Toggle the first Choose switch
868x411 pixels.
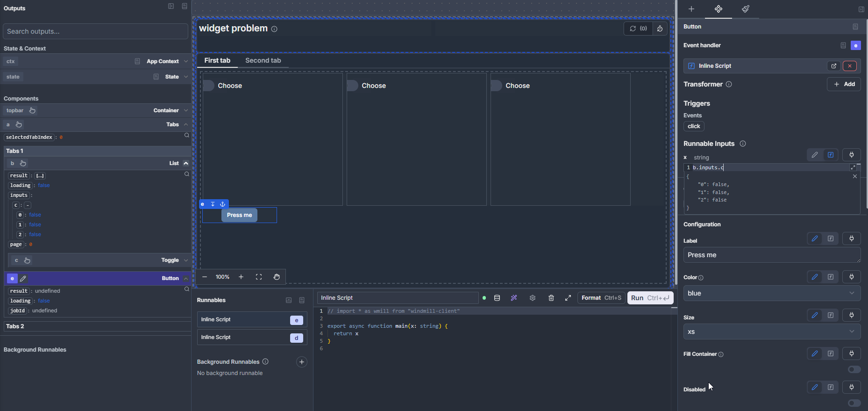[x=208, y=86]
